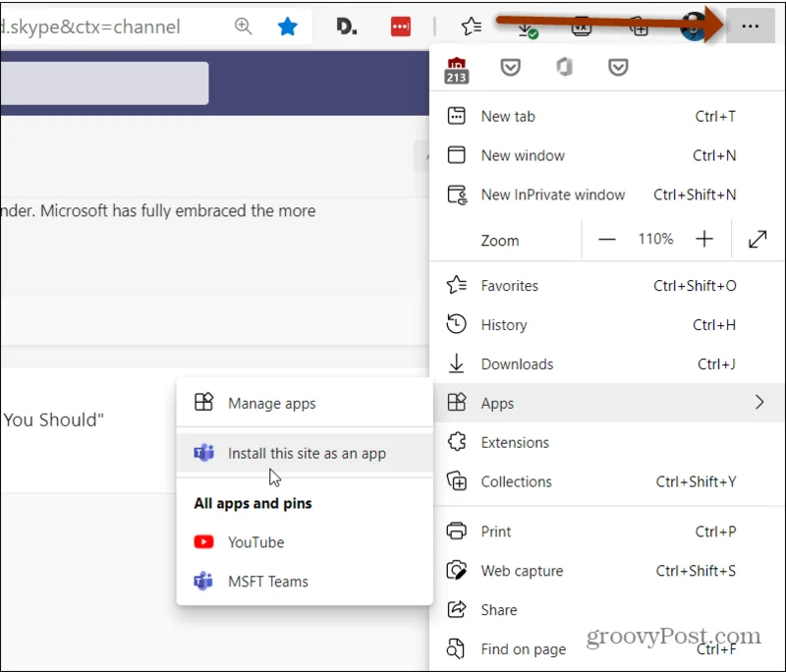Open the MSFT Teams app
Image resolution: width=786 pixels, height=672 pixels.
(x=305, y=582)
